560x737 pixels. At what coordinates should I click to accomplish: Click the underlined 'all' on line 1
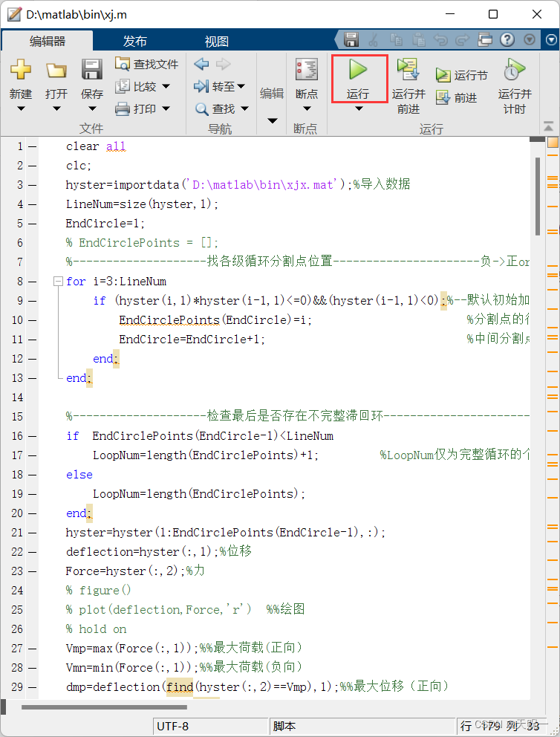[116, 146]
